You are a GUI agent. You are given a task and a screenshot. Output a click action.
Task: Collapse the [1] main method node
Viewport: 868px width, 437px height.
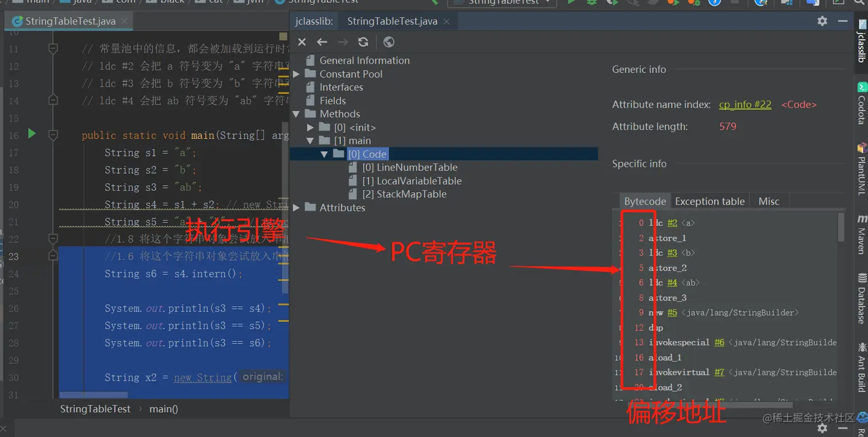311,141
